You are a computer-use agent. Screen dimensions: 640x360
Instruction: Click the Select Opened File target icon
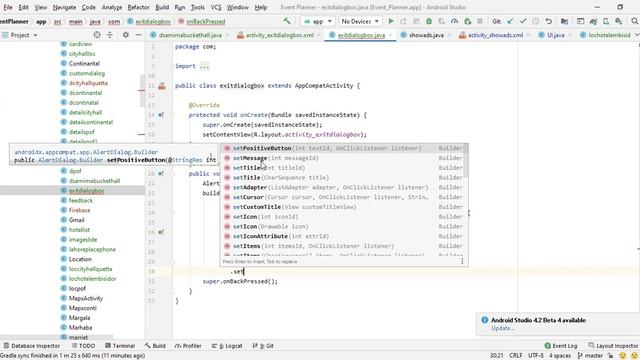tap(97, 35)
